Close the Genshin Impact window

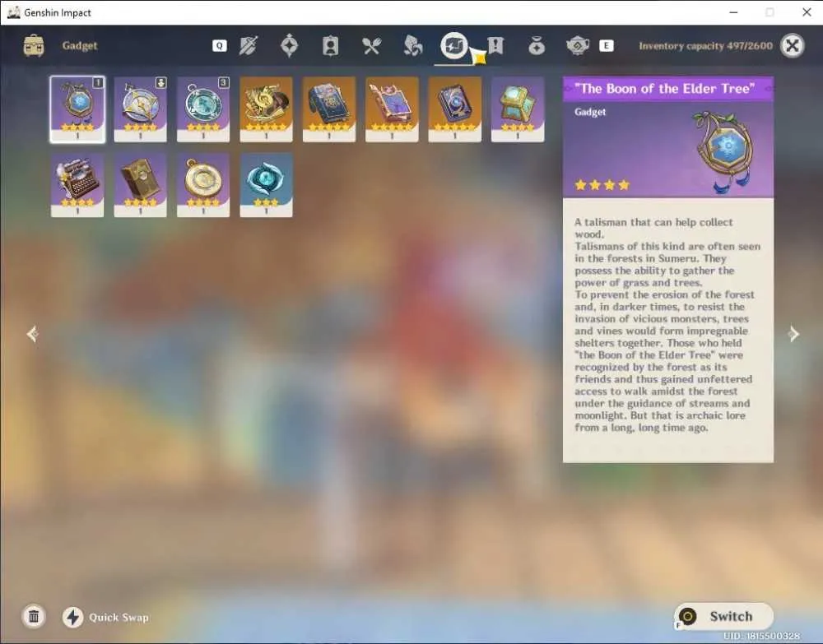click(x=807, y=12)
